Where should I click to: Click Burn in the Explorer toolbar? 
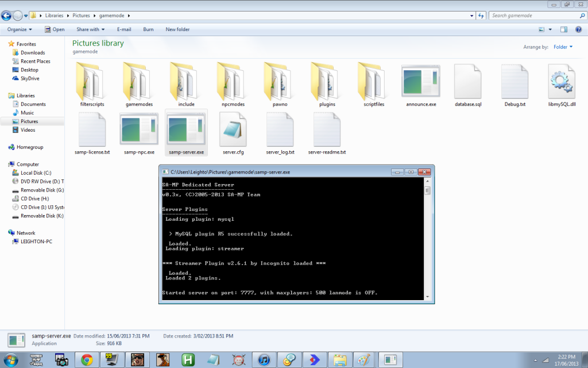(148, 29)
